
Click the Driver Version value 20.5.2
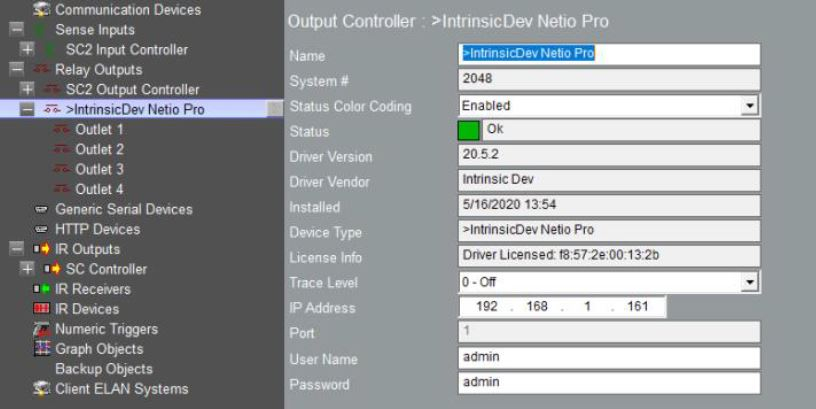pyautogui.click(x=480, y=154)
